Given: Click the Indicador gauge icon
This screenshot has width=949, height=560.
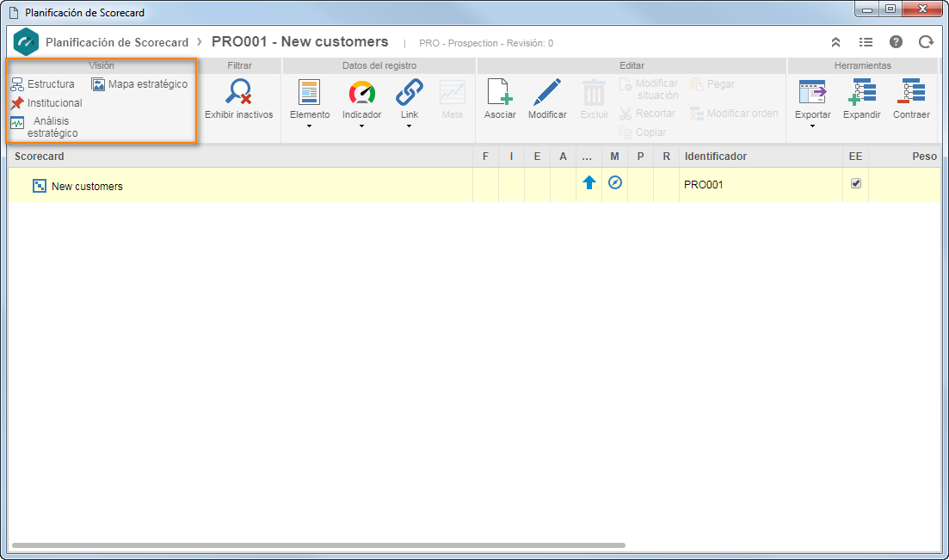Looking at the screenshot, I should click(x=362, y=93).
